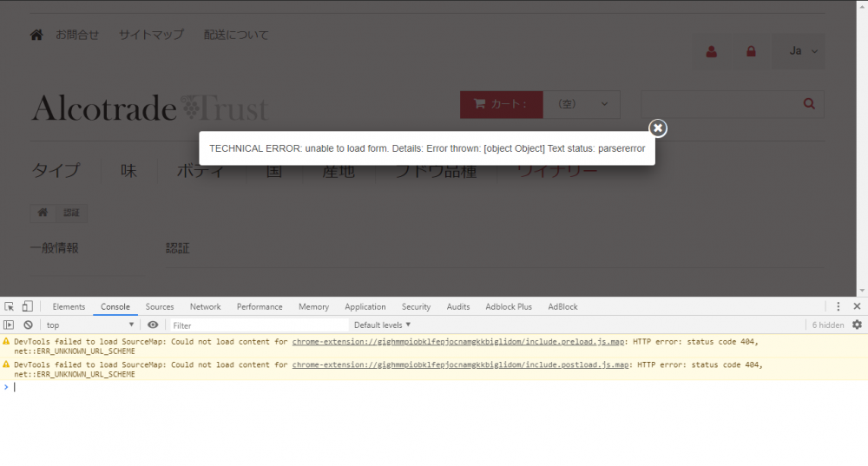Open the 国 category menu

pos(274,170)
